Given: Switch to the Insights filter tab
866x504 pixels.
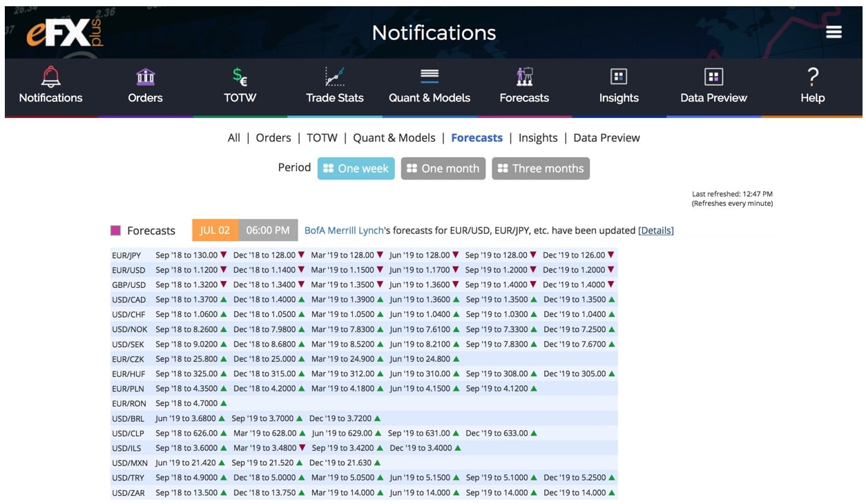Looking at the screenshot, I should click(537, 137).
